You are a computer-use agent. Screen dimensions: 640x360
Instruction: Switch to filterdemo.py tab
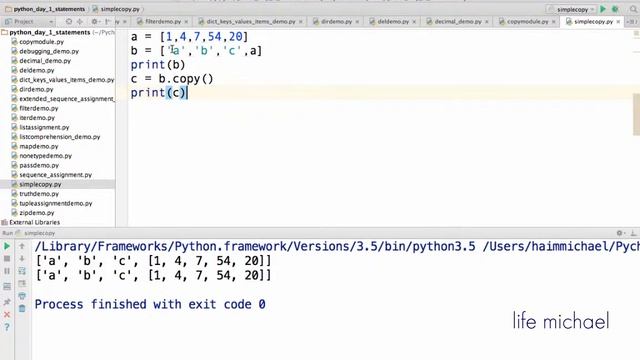162,21
